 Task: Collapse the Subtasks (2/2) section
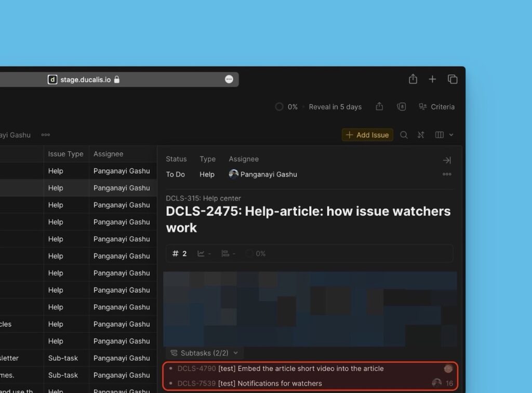coord(204,353)
